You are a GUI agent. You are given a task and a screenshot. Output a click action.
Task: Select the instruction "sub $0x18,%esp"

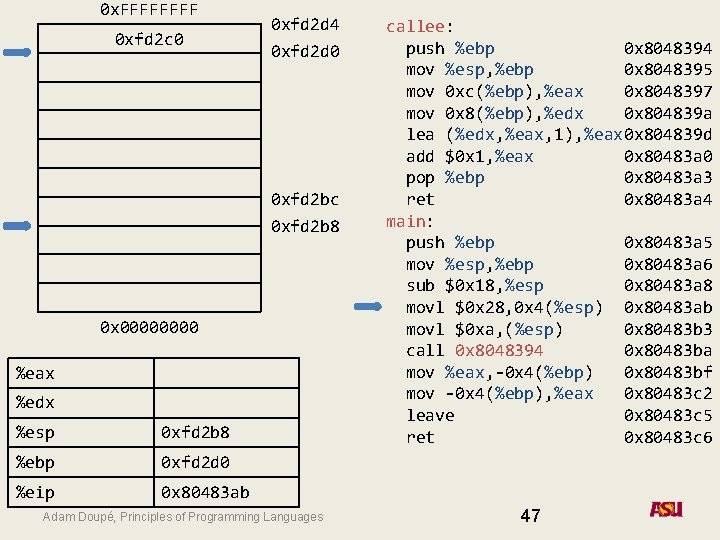coord(475,286)
